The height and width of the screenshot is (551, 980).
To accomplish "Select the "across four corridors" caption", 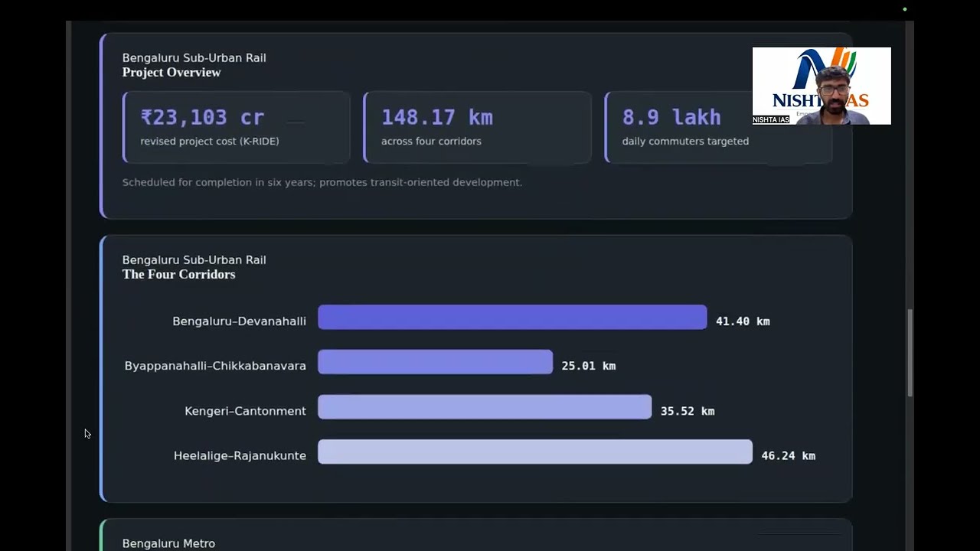I will tap(431, 142).
